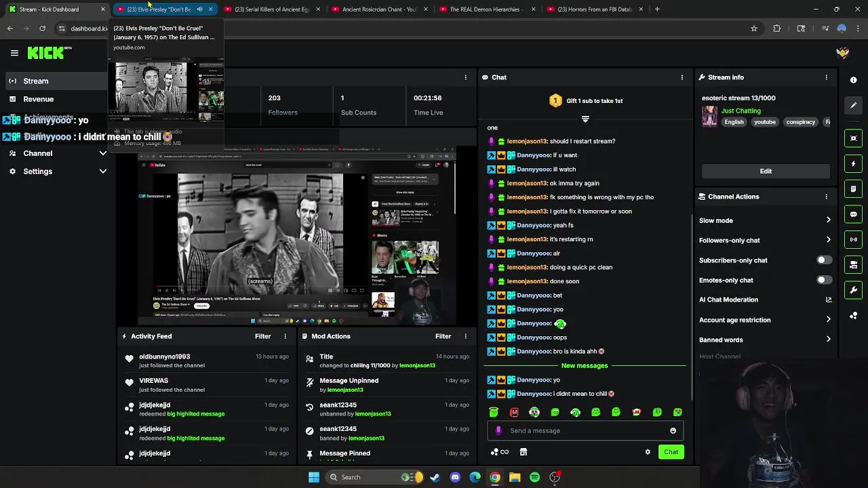Viewport: 868px width, 488px height.
Task: Bookmark this page with star icon
Action: (754, 28)
